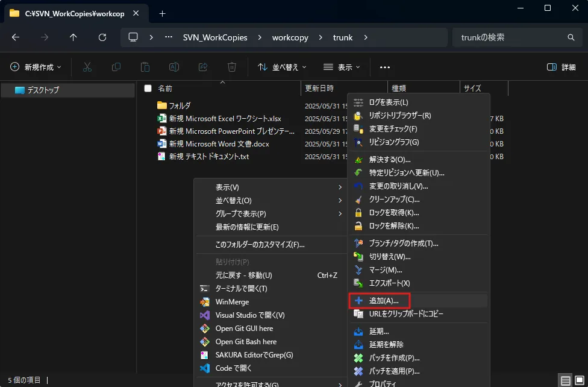Open the 表示 toolbar dropdown

click(x=342, y=67)
